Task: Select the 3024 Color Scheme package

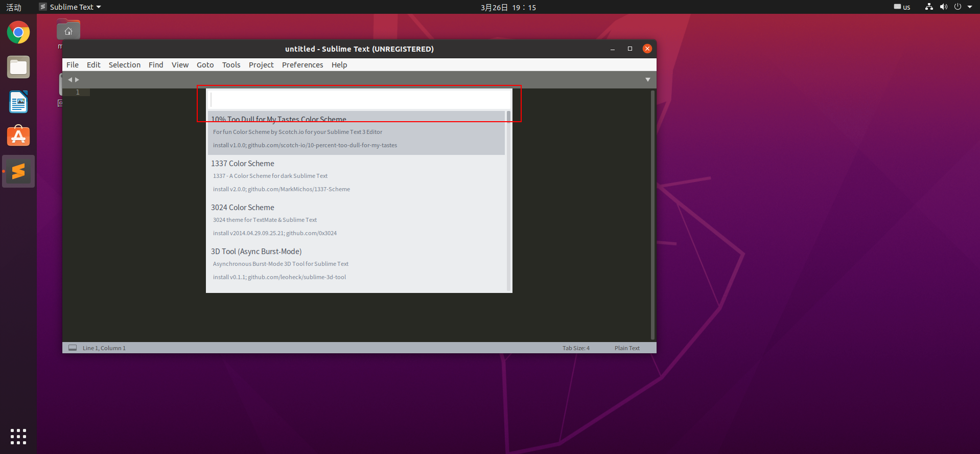Action: click(x=356, y=220)
